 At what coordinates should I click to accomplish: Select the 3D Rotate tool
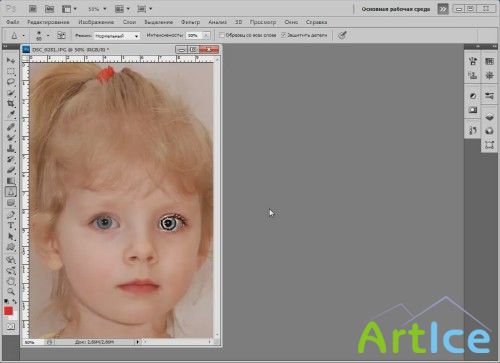[11, 260]
